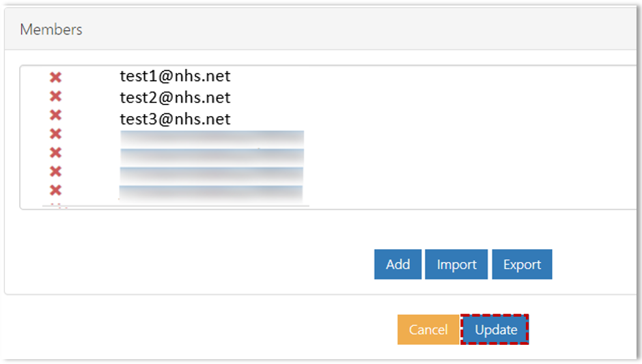642x364 pixels.
Task: Remove the fourth blurred member via red X
Action: [56, 191]
